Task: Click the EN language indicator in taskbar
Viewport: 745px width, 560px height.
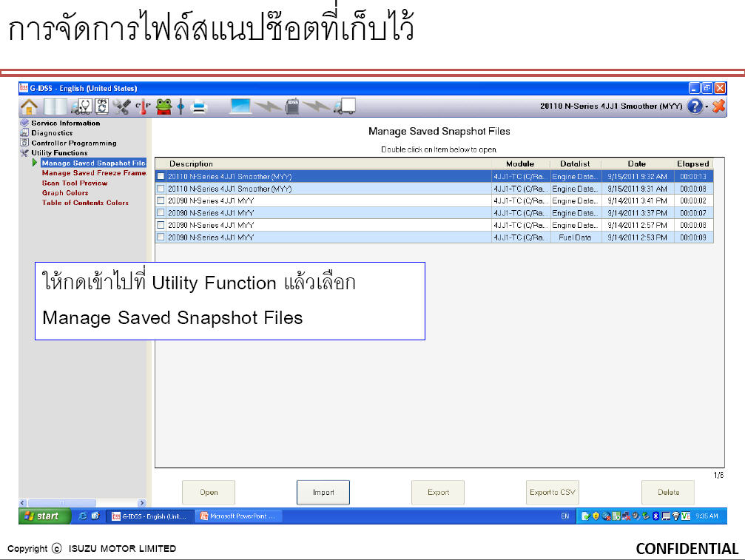Action: point(565,516)
